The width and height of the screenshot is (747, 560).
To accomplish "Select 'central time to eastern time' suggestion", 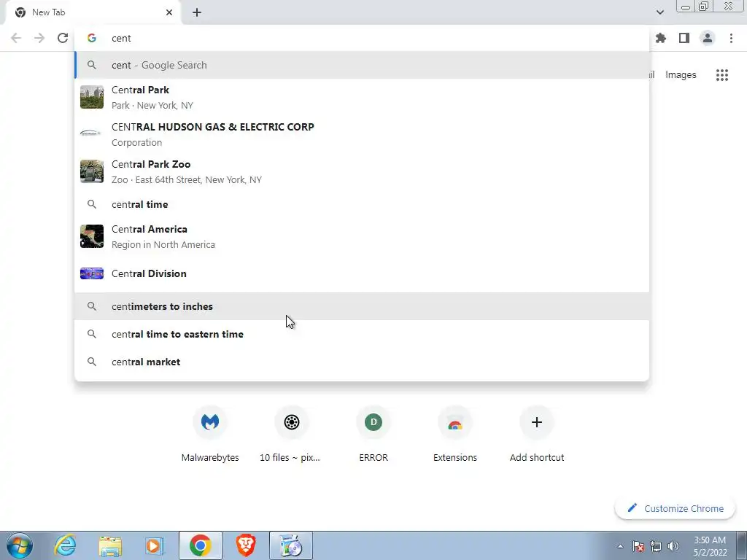I will click(362, 334).
